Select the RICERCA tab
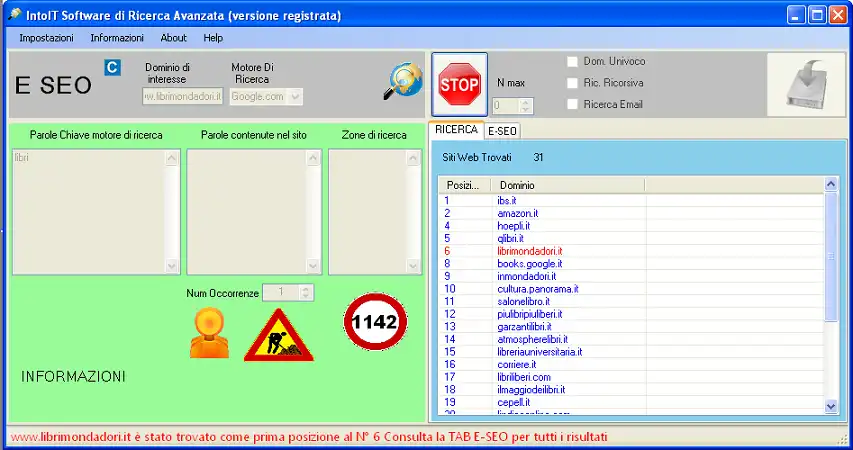The height and width of the screenshot is (450, 853). point(456,130)
